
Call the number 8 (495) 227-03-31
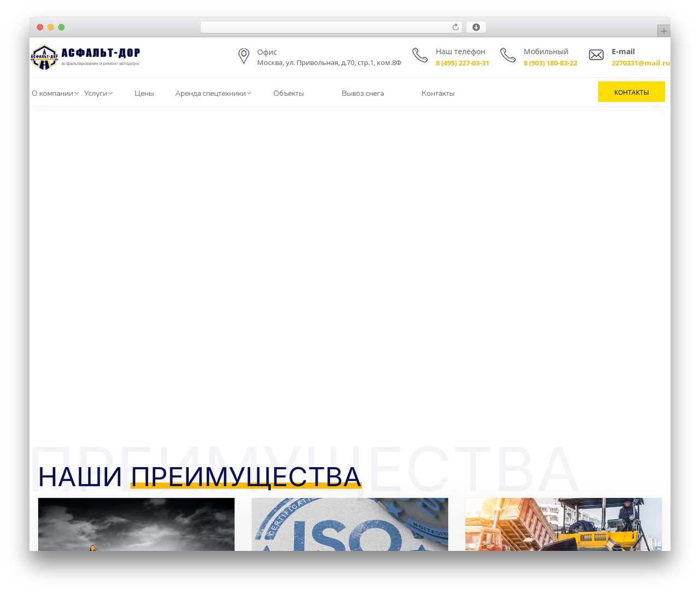pyautogui.click(x=463, y=63)
